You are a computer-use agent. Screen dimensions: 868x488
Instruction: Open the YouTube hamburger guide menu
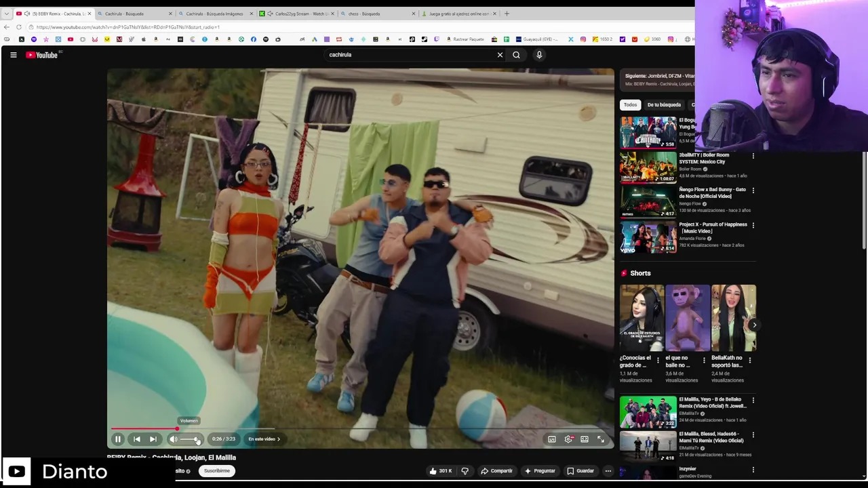pyautogui.click(x=13, y=55)
